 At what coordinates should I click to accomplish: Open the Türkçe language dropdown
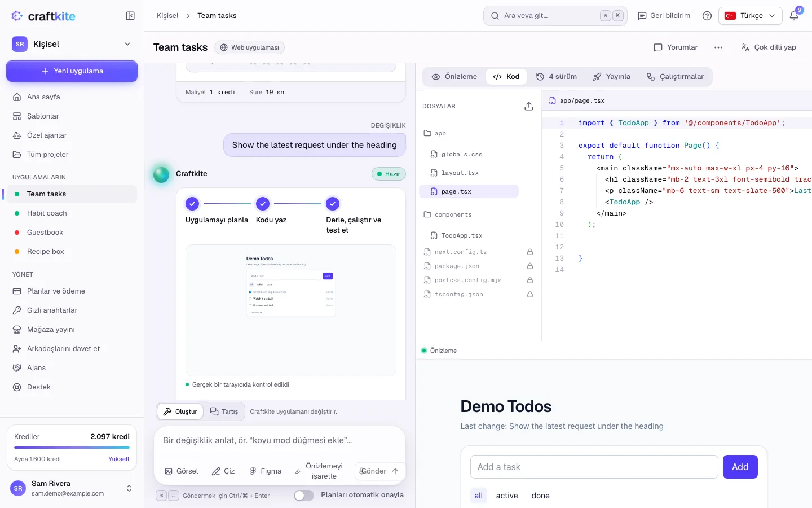click(x=751, y=16)
